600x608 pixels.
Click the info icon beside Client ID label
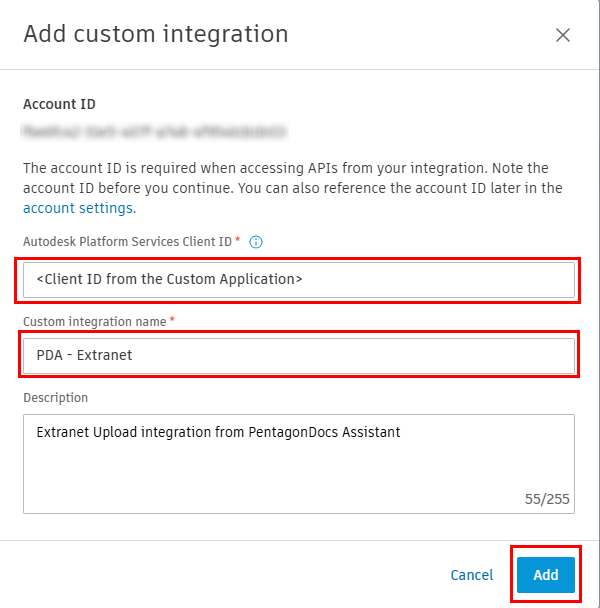click(x=256, y=242)
